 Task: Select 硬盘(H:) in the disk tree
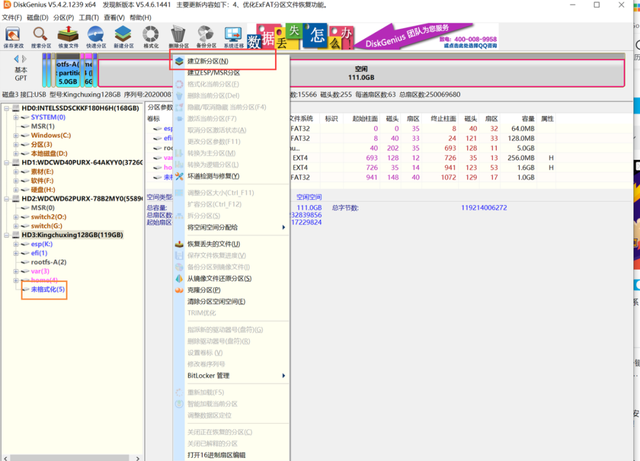point(43,190)
